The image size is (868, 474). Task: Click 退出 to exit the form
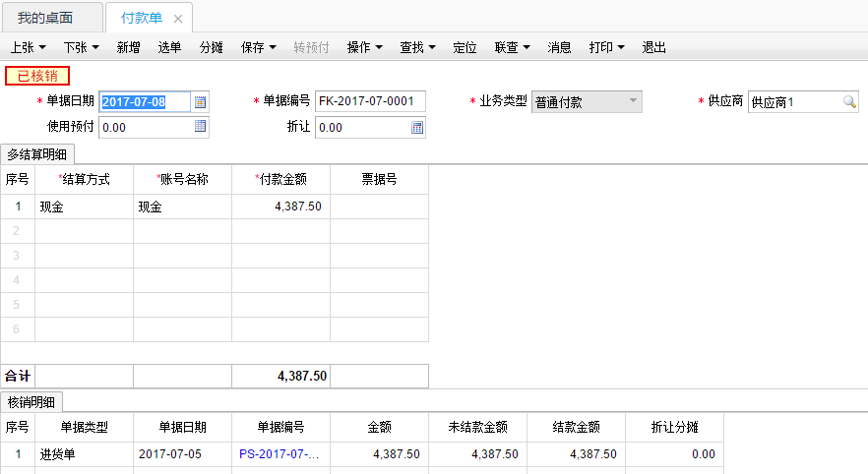653,47
